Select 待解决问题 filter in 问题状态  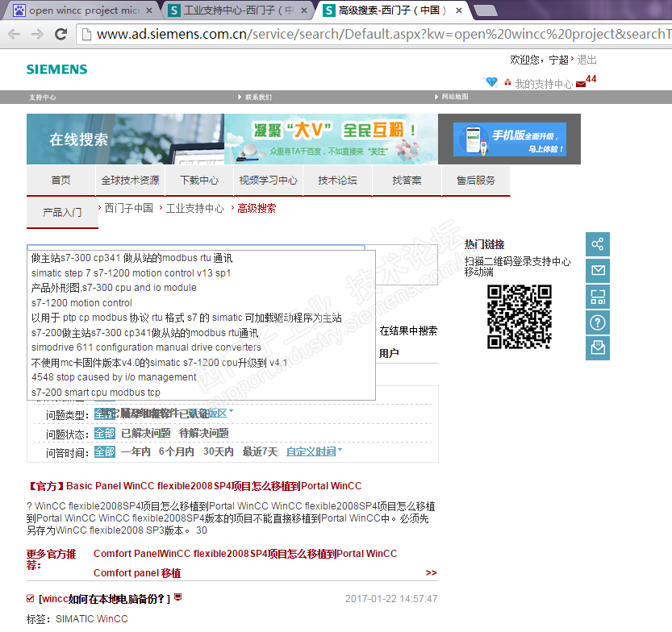(204, 433)
